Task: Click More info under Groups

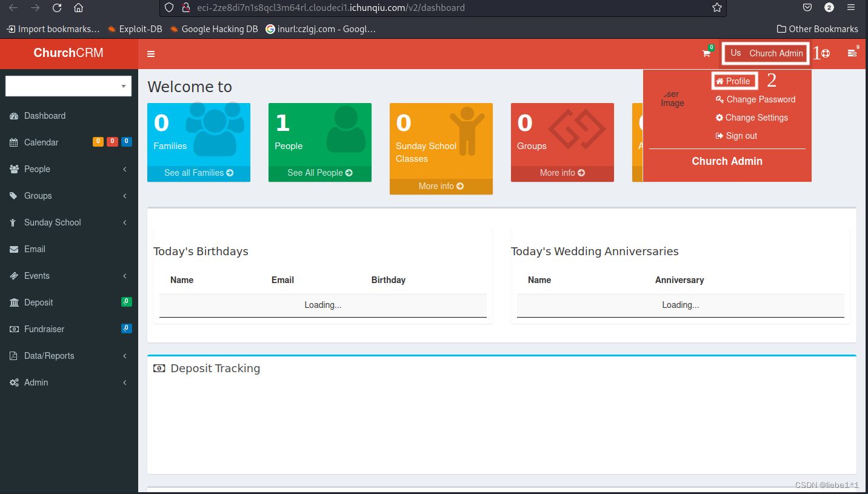Action: pyautogui.click(x=563, y=173)
